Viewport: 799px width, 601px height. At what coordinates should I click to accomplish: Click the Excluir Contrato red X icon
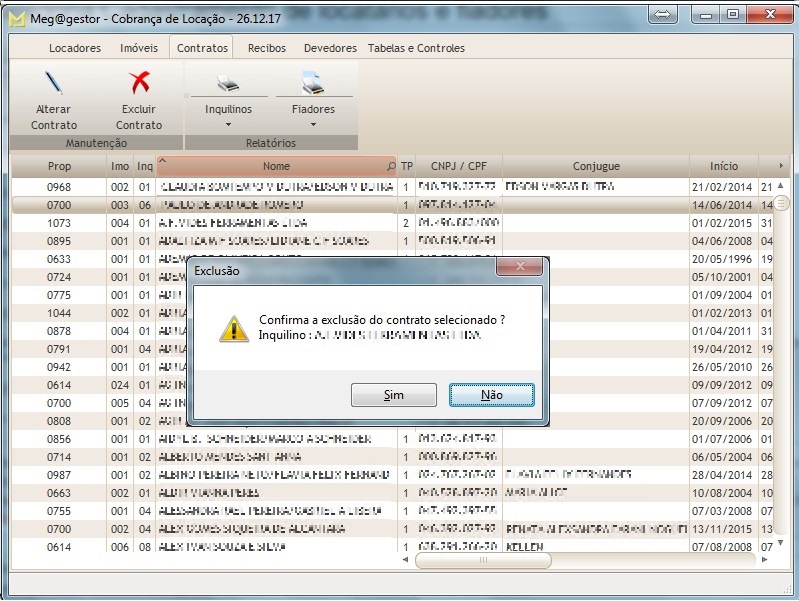[x=139, y=83]
